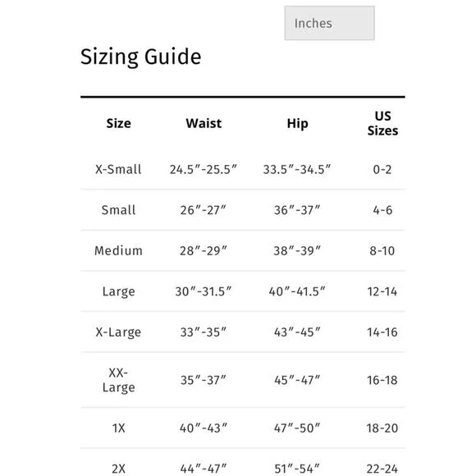Image resolution: width=476 pixels, height=476 pixels.
Task: Select the Waist column header
Action: (204, 123)
